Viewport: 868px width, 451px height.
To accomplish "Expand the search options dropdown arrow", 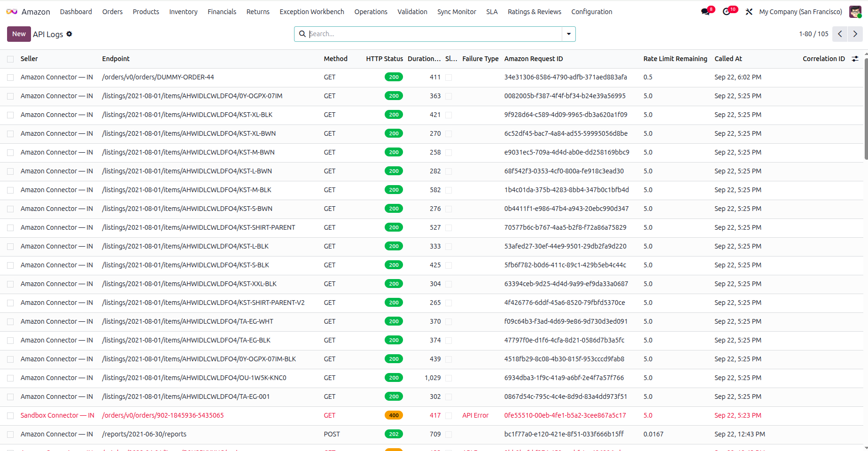I will [569, 34].
